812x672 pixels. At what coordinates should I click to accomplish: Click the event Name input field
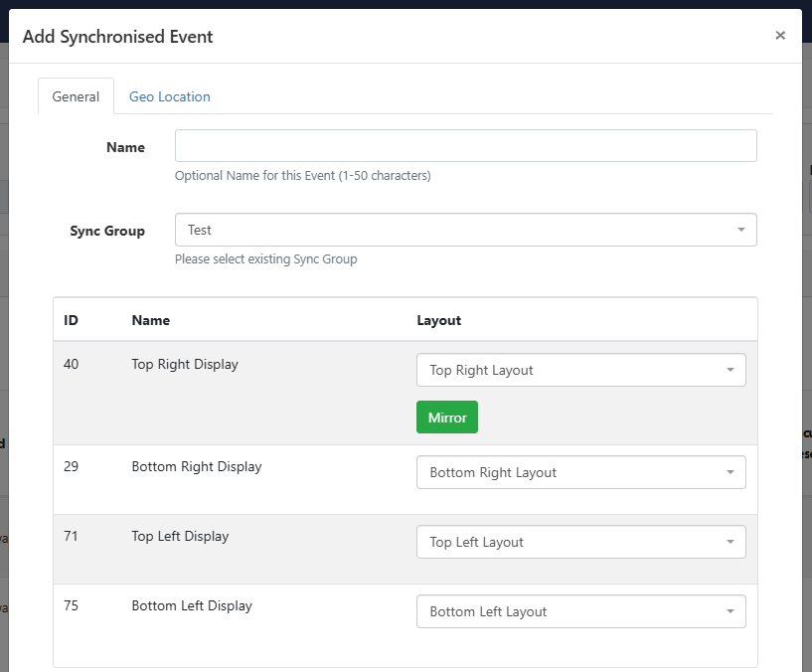click(x=465, y=146)
